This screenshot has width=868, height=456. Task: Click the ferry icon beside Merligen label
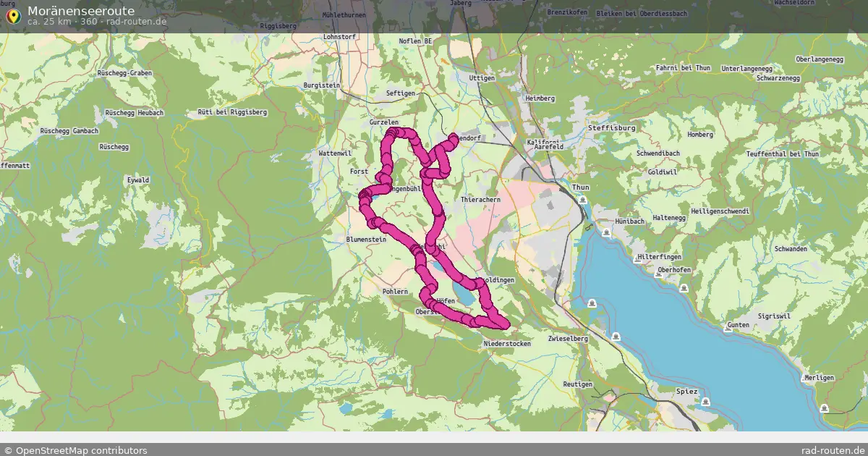click(x=824, y=409)
